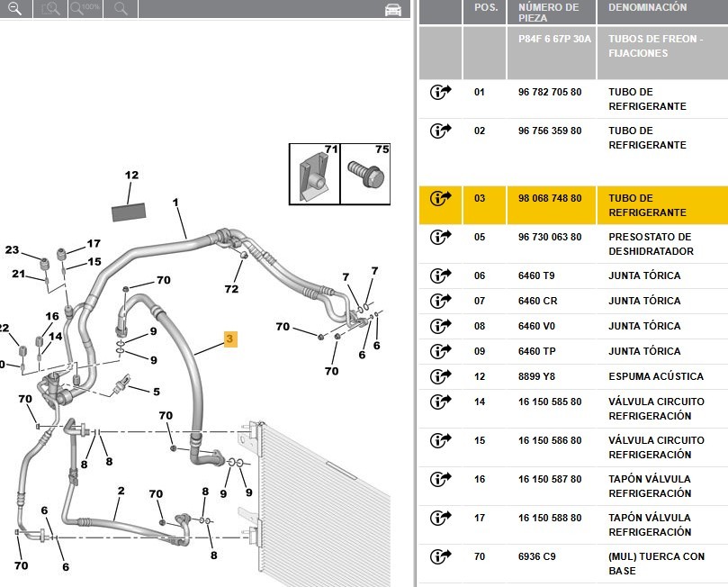This screenshot has width=728, height=587.
Task: Open info icon for part 96 756 359 80
Action: pyautogui.click(x=440, y=131)
